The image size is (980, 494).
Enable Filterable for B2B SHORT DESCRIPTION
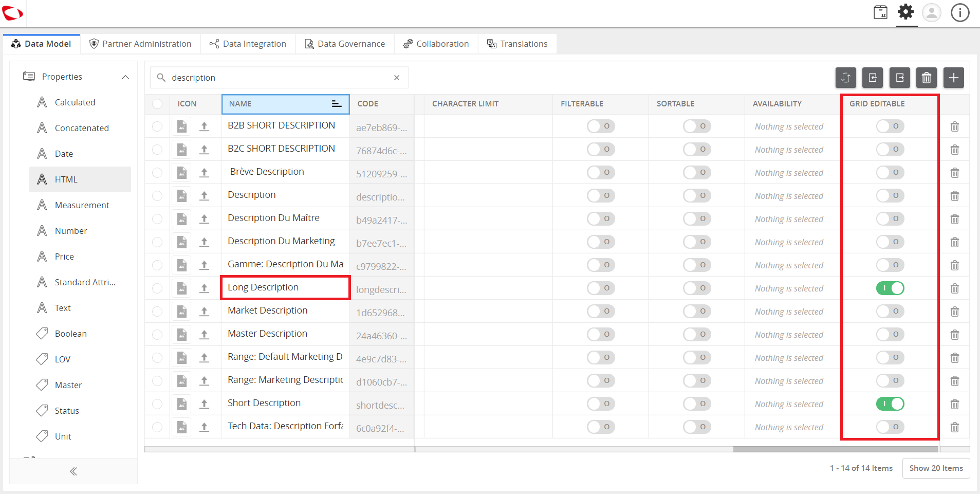(601, 126)
